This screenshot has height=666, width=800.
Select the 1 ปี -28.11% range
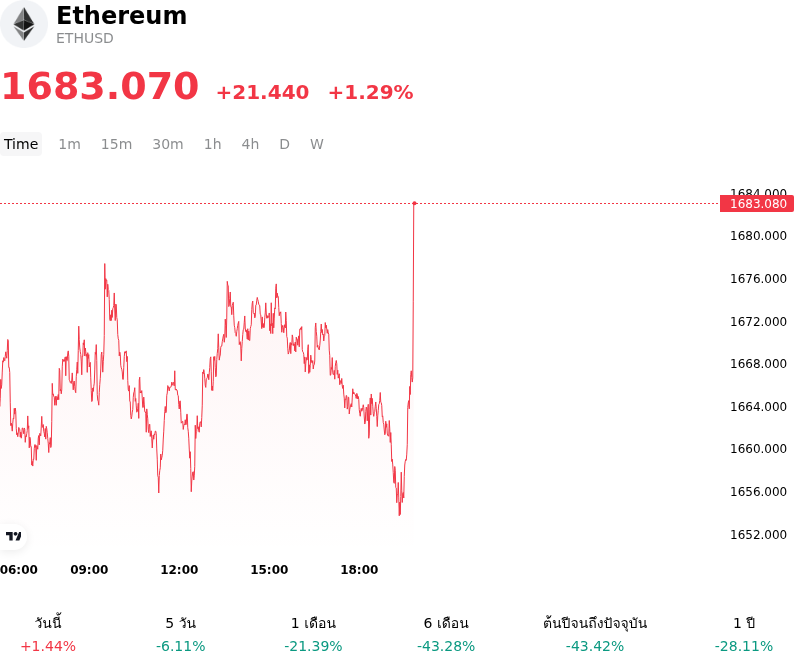pos(744,634)
